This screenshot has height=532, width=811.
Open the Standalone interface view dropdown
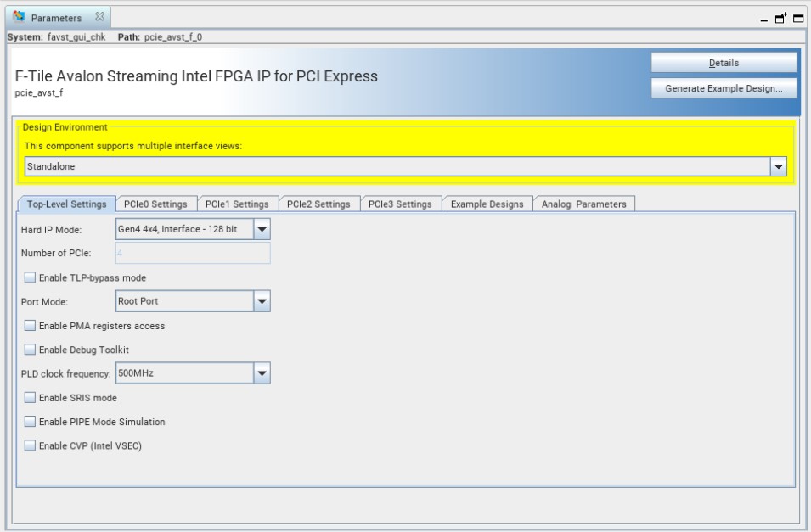(779, 166)
